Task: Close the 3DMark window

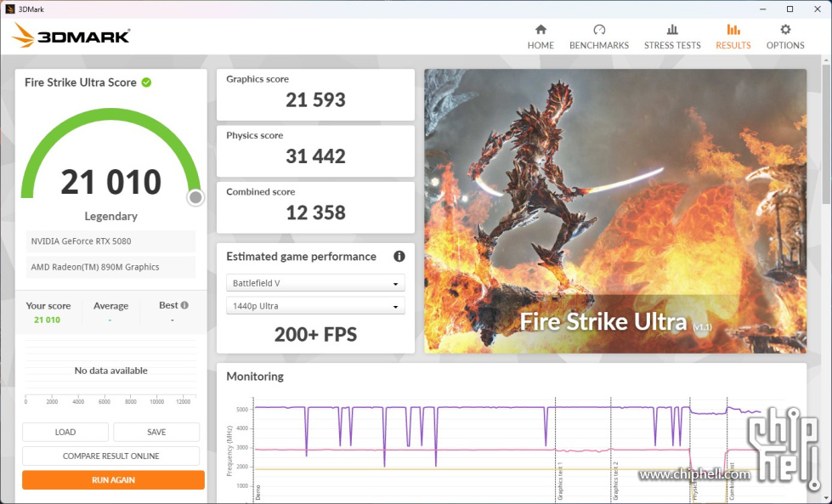Action: (x=818, y=9)
